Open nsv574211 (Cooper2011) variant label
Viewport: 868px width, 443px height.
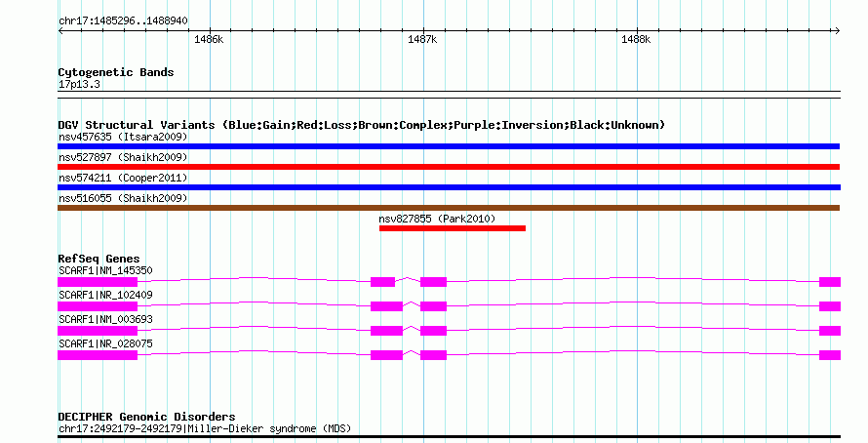coord(123,178)
